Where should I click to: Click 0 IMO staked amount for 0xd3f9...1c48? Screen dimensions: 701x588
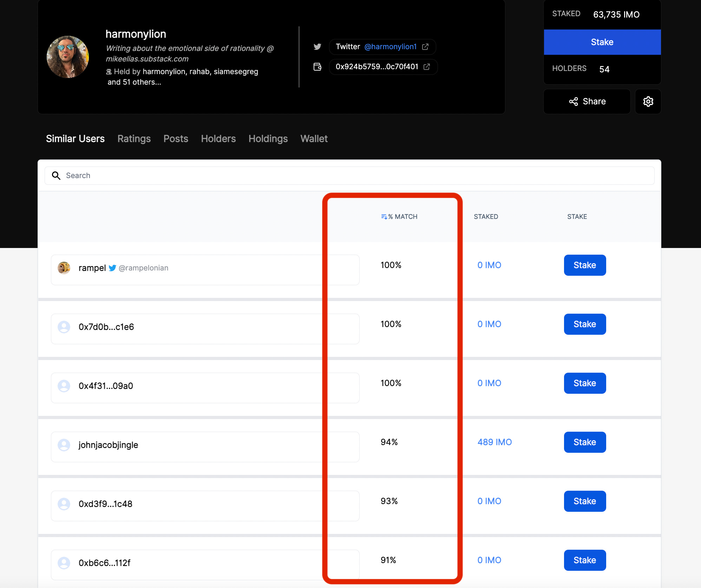tap(489, 501)
